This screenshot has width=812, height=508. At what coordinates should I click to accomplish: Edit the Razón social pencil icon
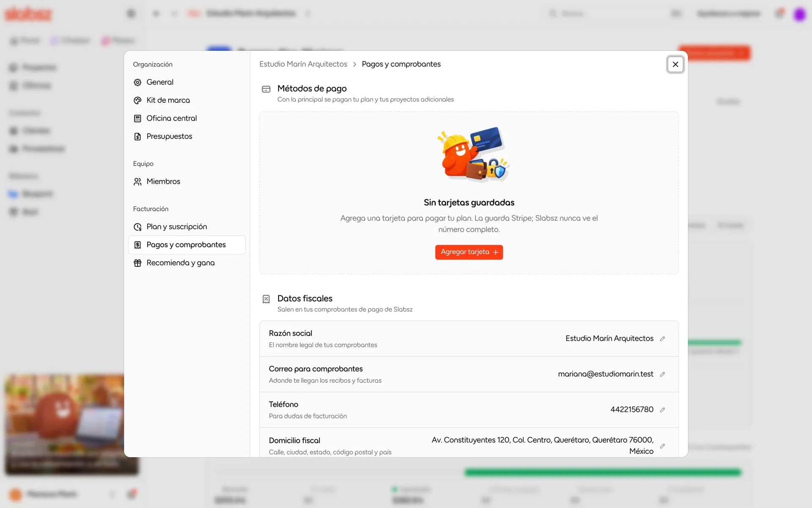[662, 339]
